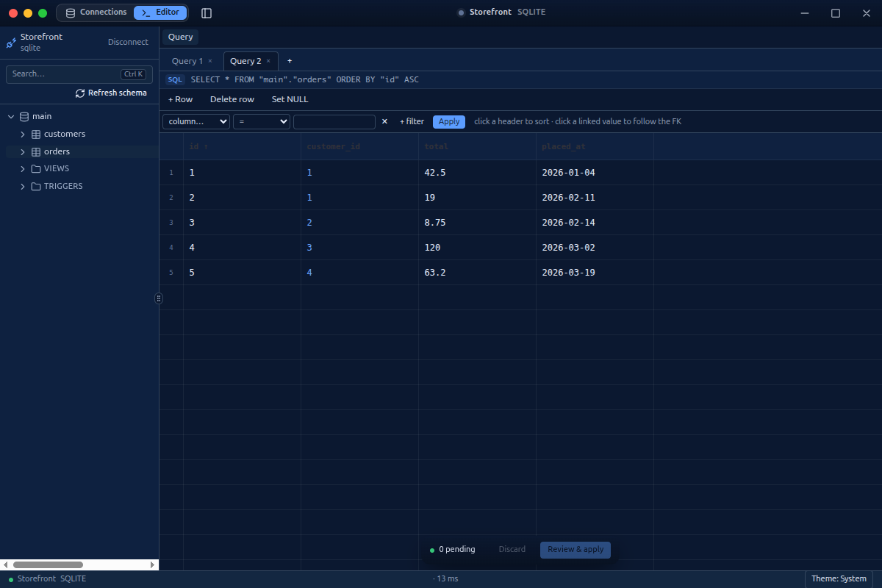Click the 13 ms timing in status bar
This screenshot has width=882, height=588.
[445, 579]
